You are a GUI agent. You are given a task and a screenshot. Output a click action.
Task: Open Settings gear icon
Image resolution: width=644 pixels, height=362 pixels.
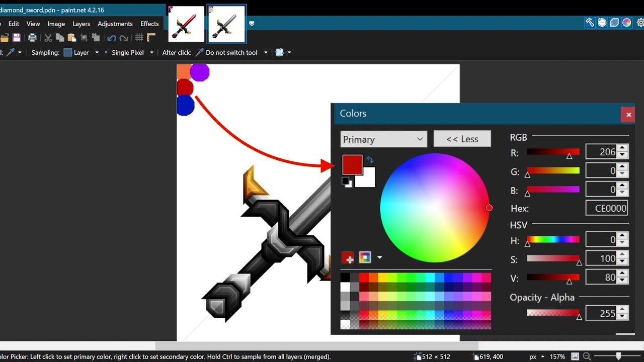pos(640,23)
